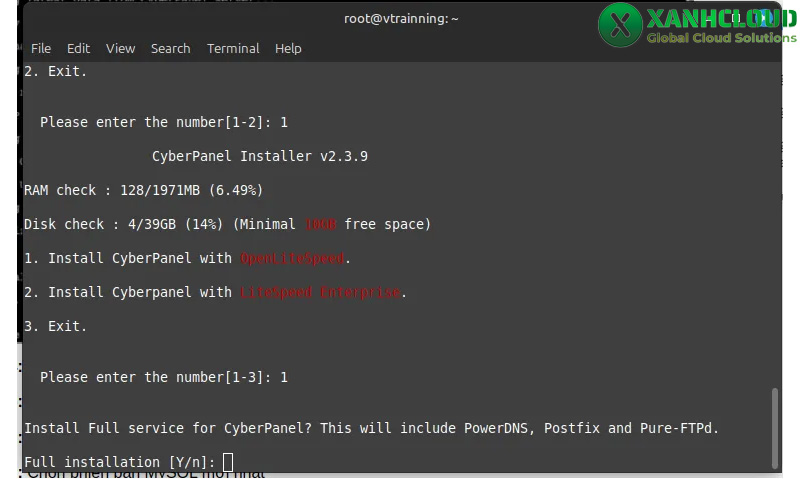Click the '2. Exit.' line
The image size is (800, 479).
[x=56, y=71]
